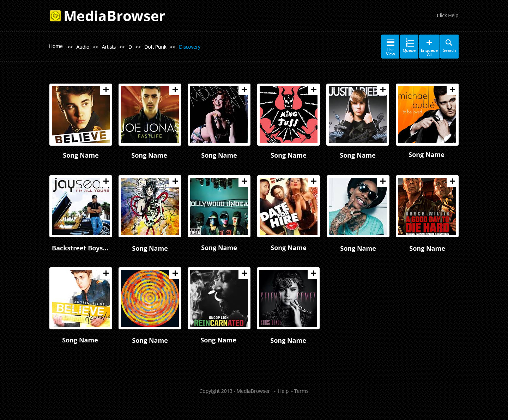The width and height of the screenshot is (508, 420).
Task: Click 'Song Name' under Snoop Lion cover
Action: click(x=218, y=340)
